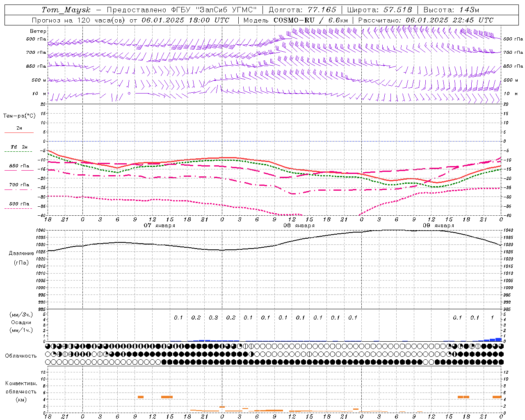
Task: Select the Конвективн. convective label
Action: 21,383
